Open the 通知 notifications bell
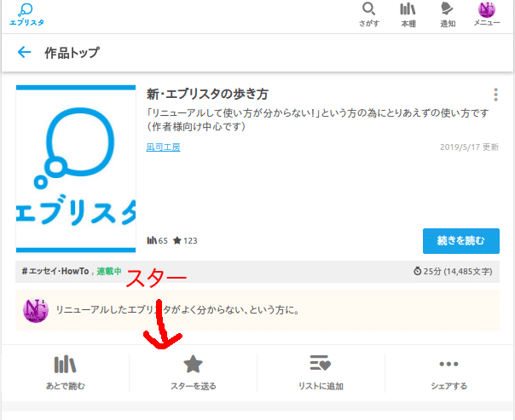 pos(448,14)
